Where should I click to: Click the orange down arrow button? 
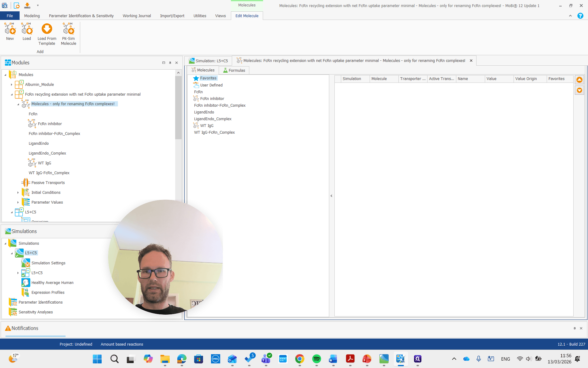[x=579, y=90]
